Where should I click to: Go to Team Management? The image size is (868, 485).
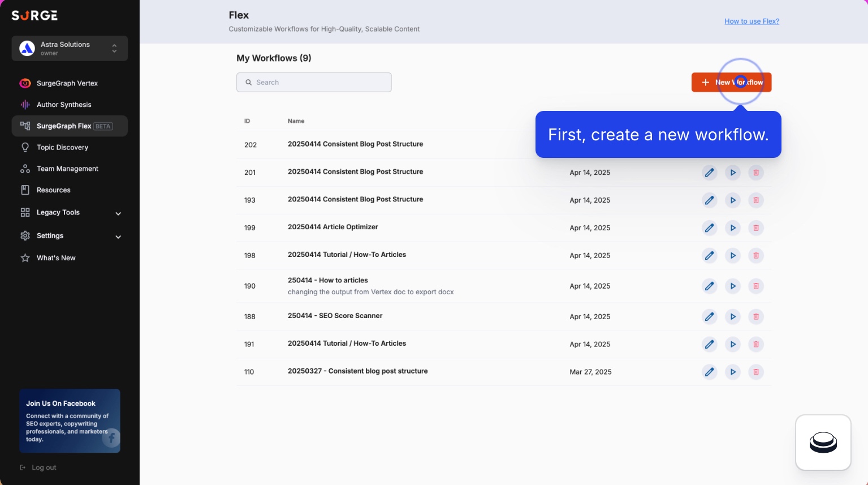[x=67, y=168]
